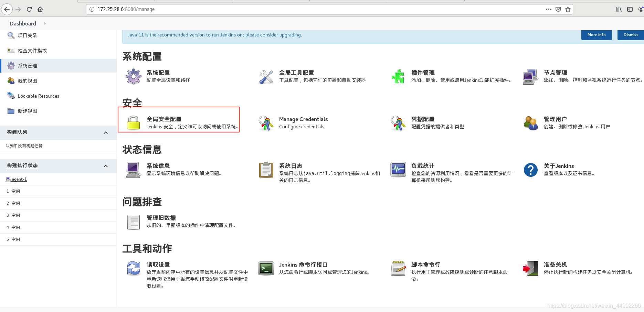Select executor row 1 空闲
The height and width of the screenshot is (312, 644).
pos(59,191)
